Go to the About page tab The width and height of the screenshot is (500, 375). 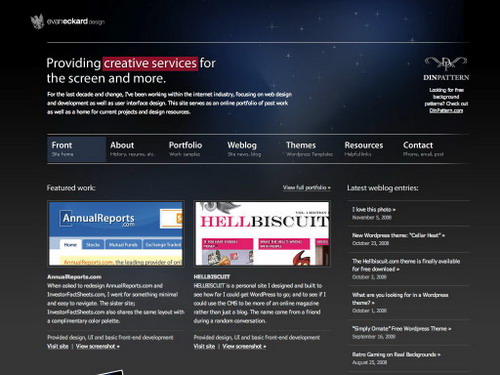click(x=133, y=149)
